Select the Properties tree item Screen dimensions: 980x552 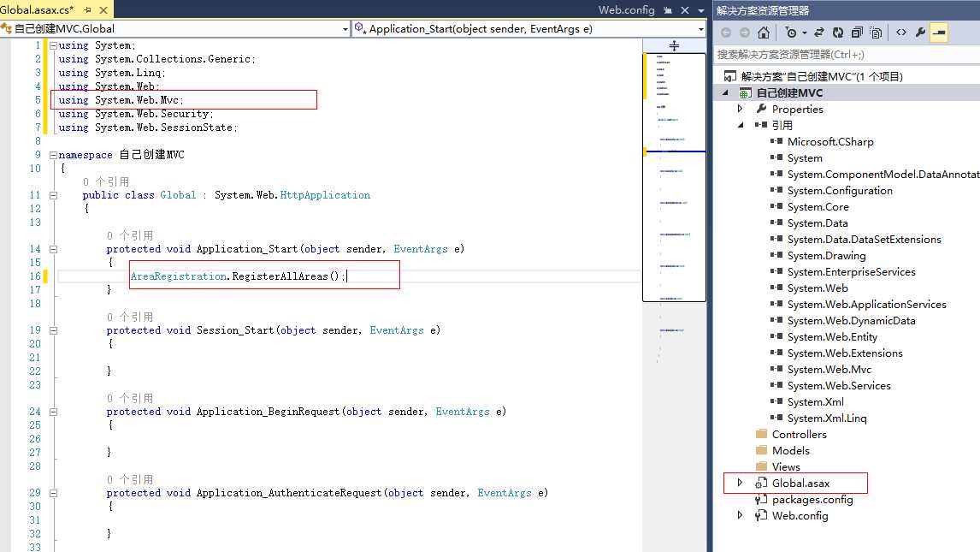[x=798, y=109]
